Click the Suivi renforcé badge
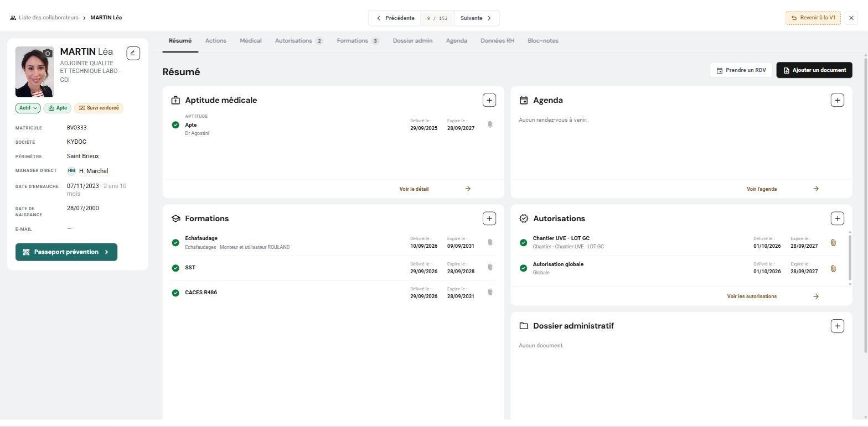This screenshot has height=427, width=868. (x=99, y=108)
